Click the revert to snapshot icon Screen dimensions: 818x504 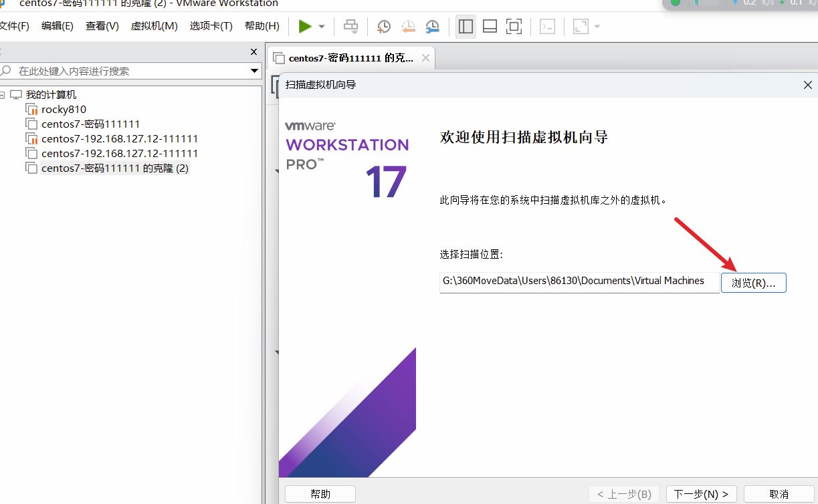(x=408, y=26)
